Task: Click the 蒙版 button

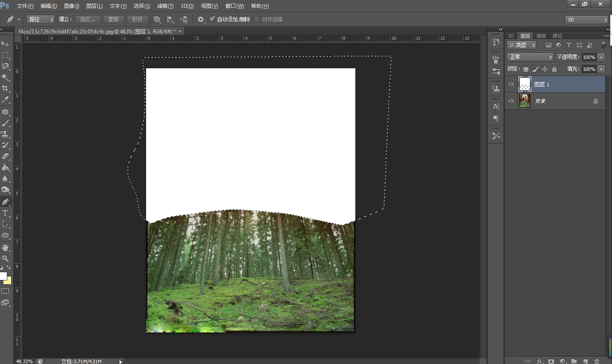Action: pos(114,19)
